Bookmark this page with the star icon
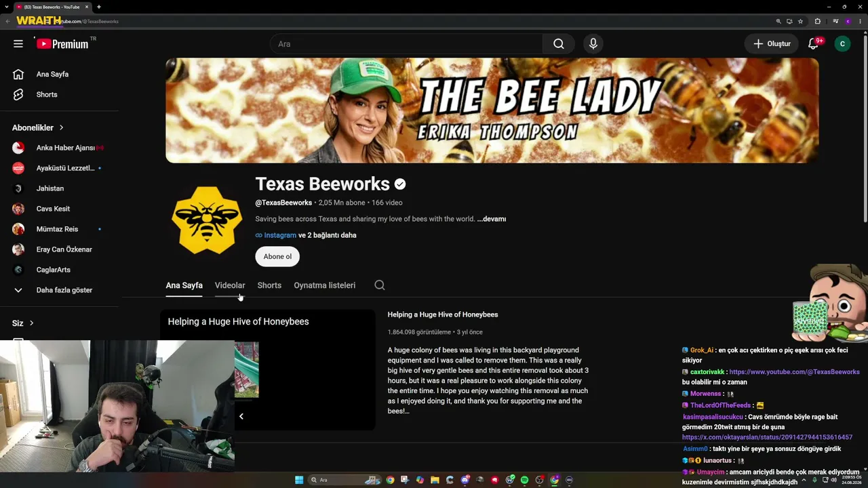The width and height of the screenshot is (868, 488). [800, 21]
